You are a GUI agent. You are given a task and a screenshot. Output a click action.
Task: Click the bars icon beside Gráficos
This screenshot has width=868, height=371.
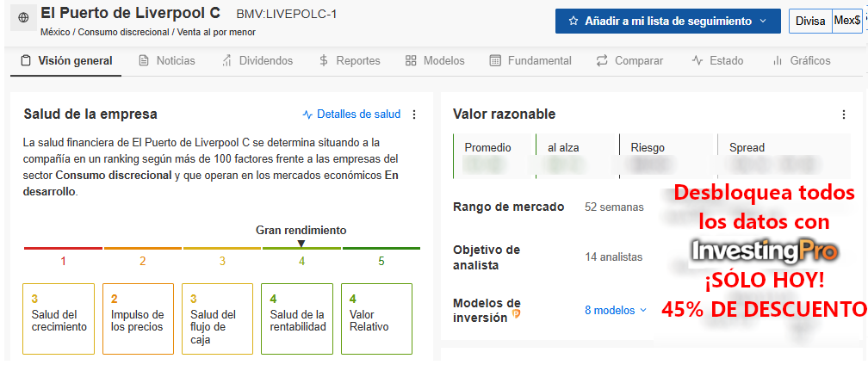tap(778, 61)
